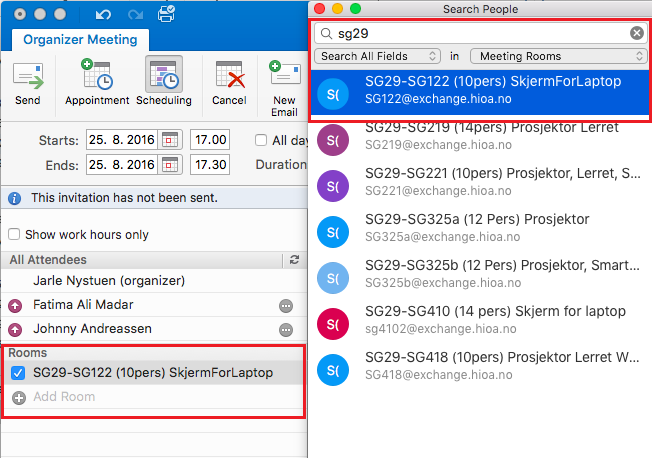Select the Organizer Meeting tab

click(80, 40)
